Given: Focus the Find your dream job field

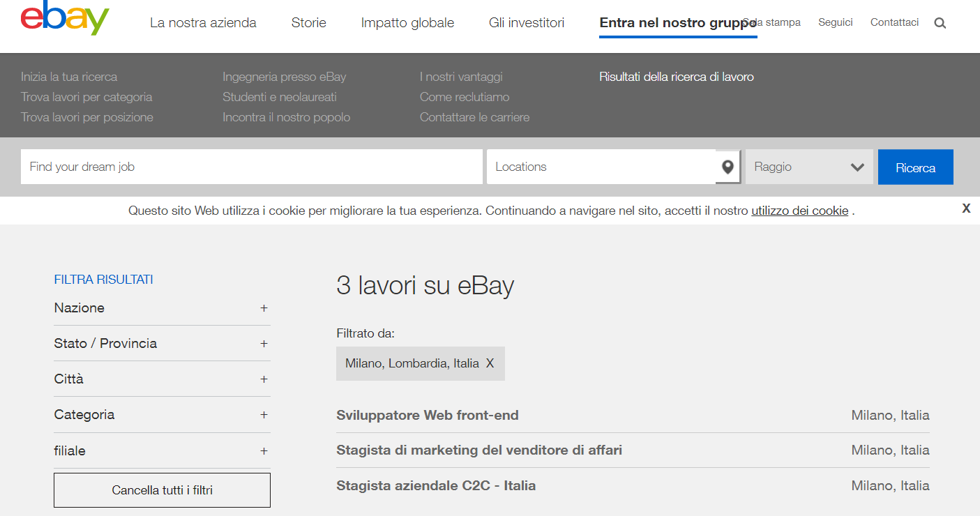Looking at the screenshot, I should pyautogui.click(x=252, y=167).
